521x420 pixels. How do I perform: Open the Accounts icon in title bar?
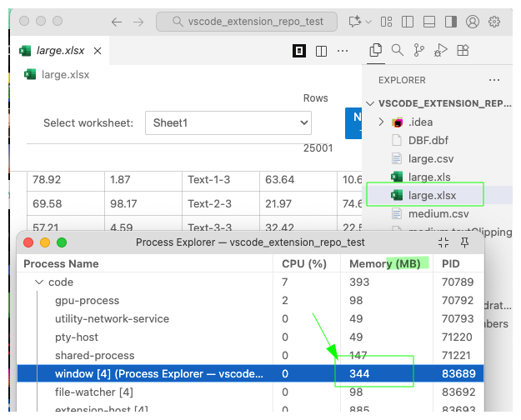(x=473, y=22)
